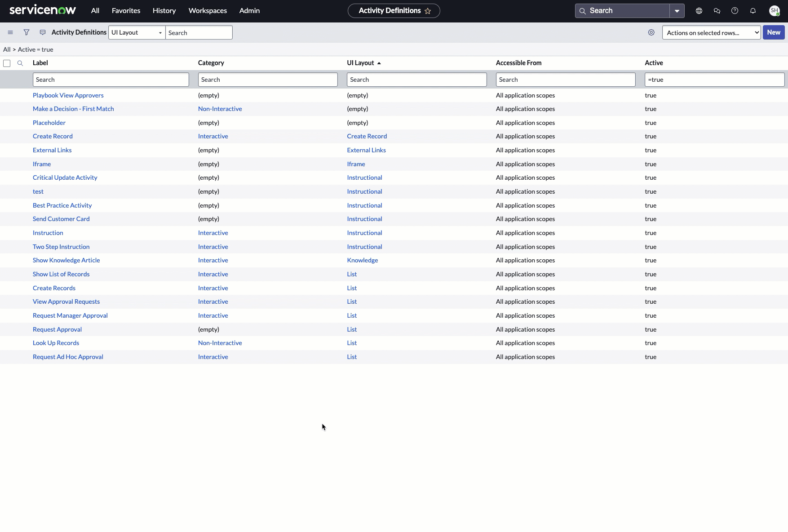This screenshot has height=532, width=788.
Task: Open the SH user avatar menu
Action: [x=774, y=11]
